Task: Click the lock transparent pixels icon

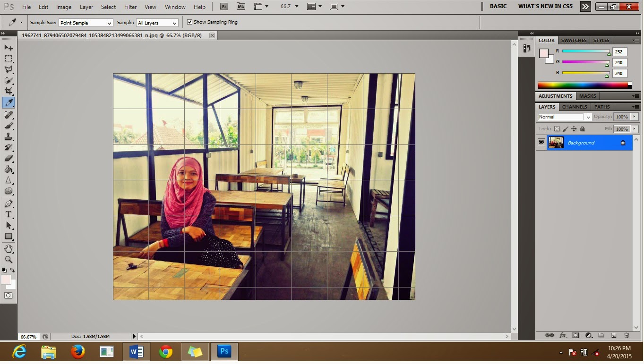Action: tap(557, 128)
